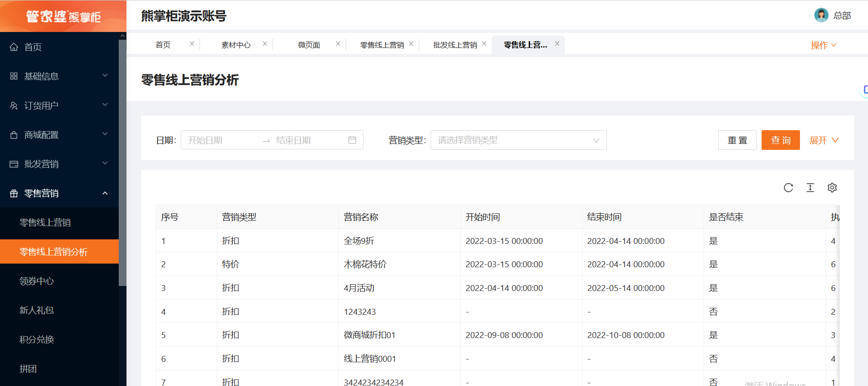Expand more filters with 展开
The width and height of the screenshot is (868, 386).
coord(824,140)
